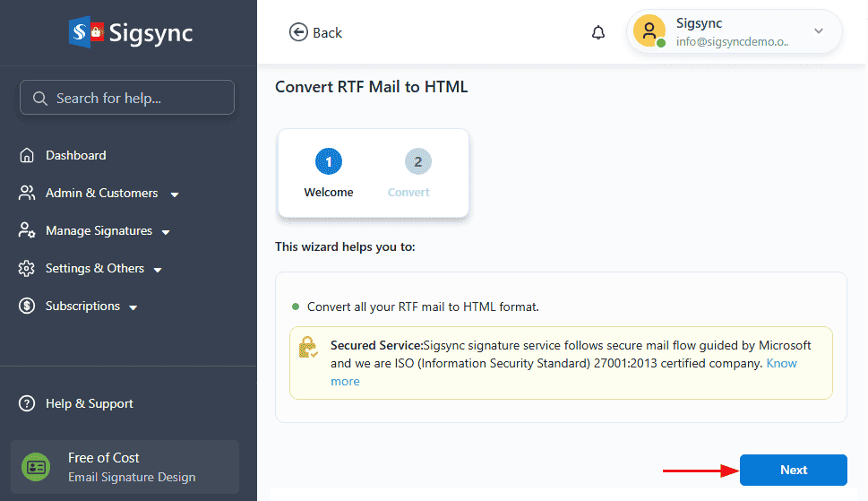Image resolution: width=868 pixels, height=501 pixels.
Task: Click the Admin & Customers people icon
Action: 27,194
